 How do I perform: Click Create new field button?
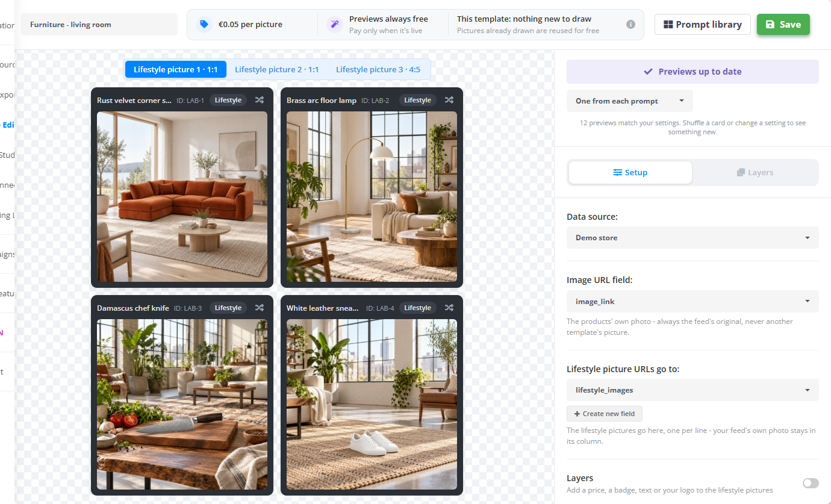click(605, 414)
